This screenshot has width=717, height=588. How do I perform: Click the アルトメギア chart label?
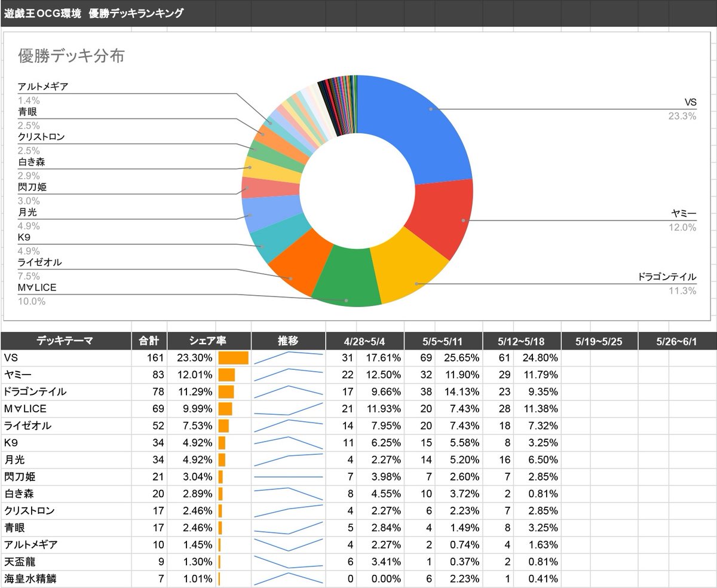pyautogui.click(x=43, y=86)
